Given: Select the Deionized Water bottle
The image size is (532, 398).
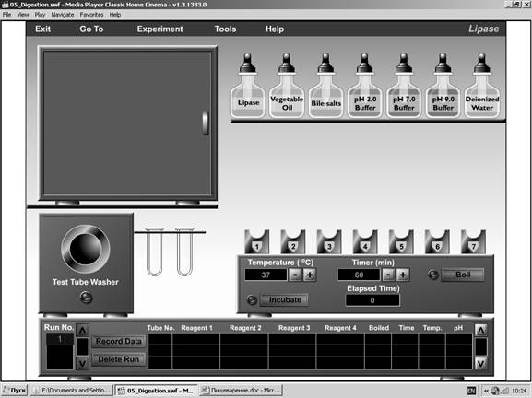Looking at the screenshot, I should (x=482, y=85).
